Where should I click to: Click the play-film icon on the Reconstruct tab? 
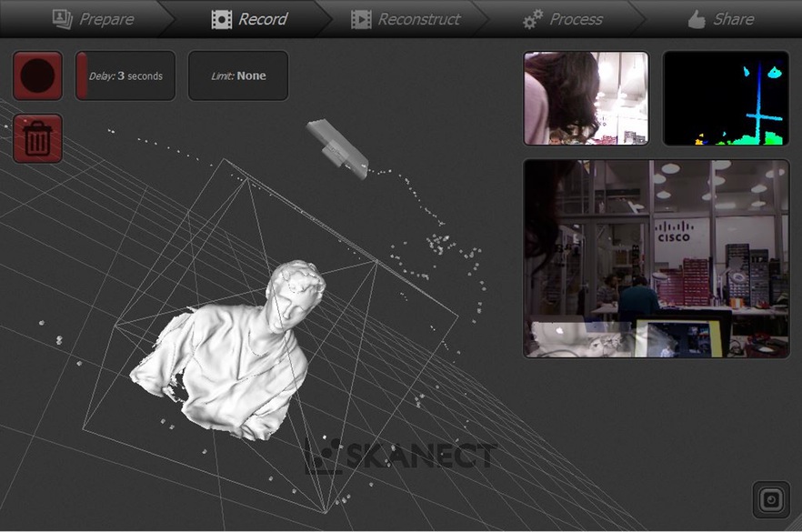coord(361,19)
